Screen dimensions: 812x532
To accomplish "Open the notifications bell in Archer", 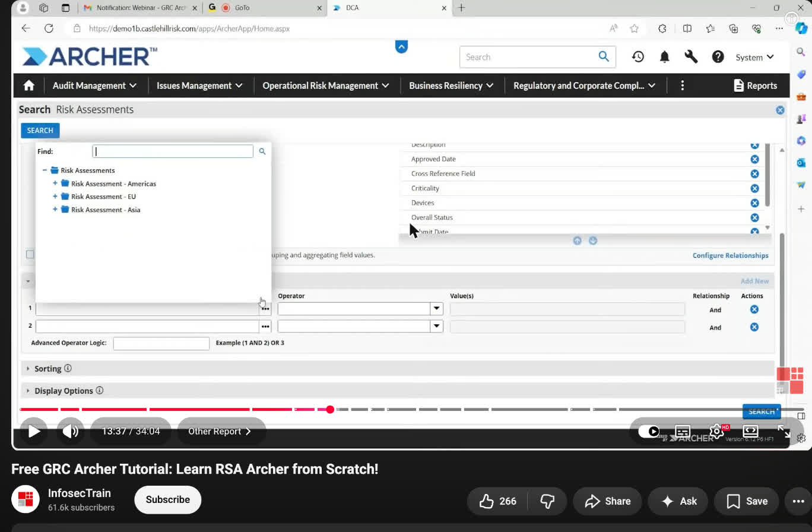I will tap(665, 57).
